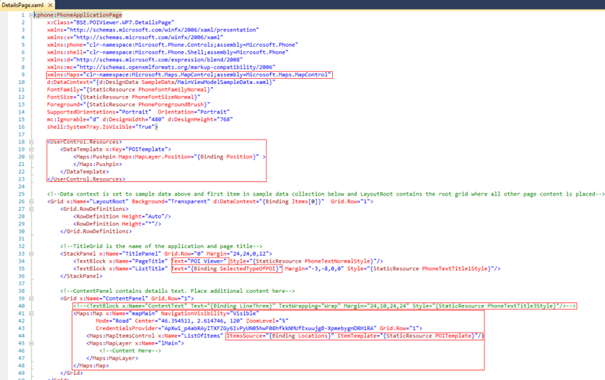This screenshot has width=605, height=380.
Task: Collapse the phone:PhoneApplicationPage root element
Action: 31,15
